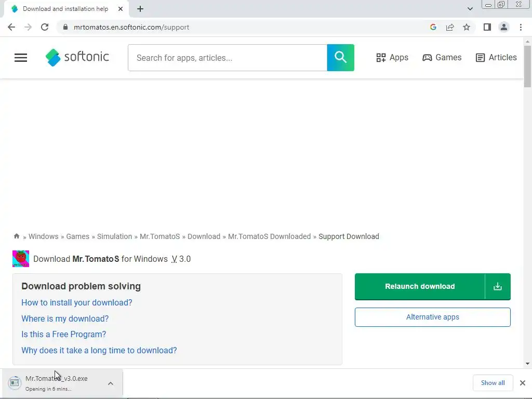Viewport: 532px width, 399px height.
Task: Open the Games breadcrumb link
Action: 78,236
